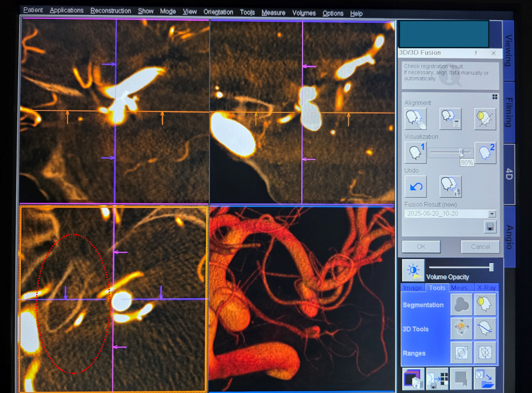Click the 3D volume rendering viewport
The width and height of the screenshot is (532, 393).
pyautogui.click(x=302, y=299)
